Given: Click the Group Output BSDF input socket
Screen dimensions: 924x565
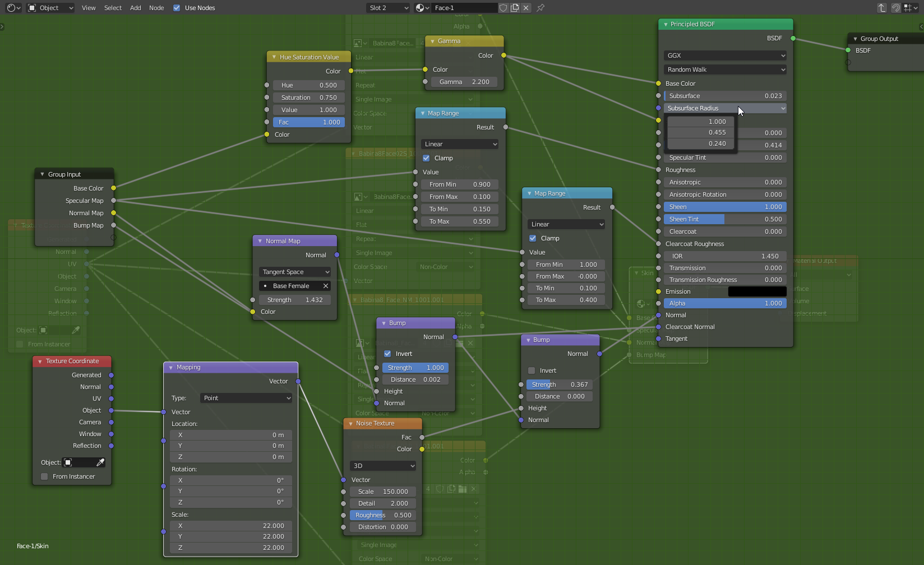Looking at the screenshot, I should click(x=848, y=50).
